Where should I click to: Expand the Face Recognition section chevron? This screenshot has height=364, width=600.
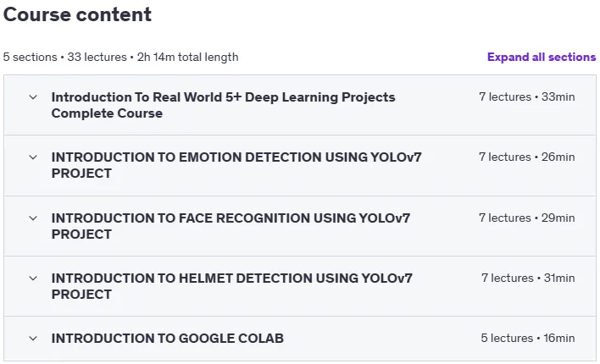pyautogui.click(x=33, y=218)
